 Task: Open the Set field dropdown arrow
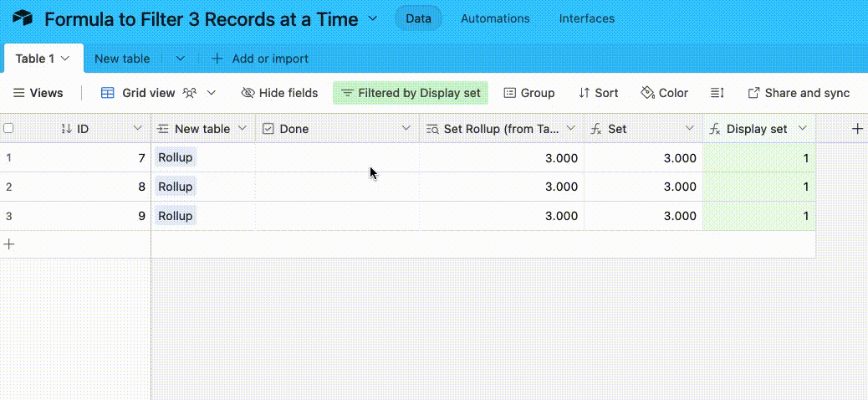click(x=690, y=129)
